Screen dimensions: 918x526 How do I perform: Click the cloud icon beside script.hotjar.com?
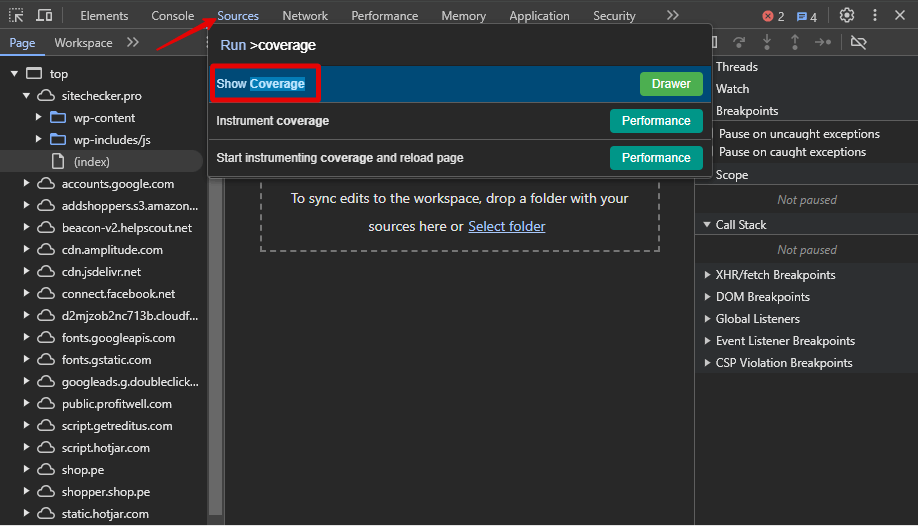tap(46, 448)
